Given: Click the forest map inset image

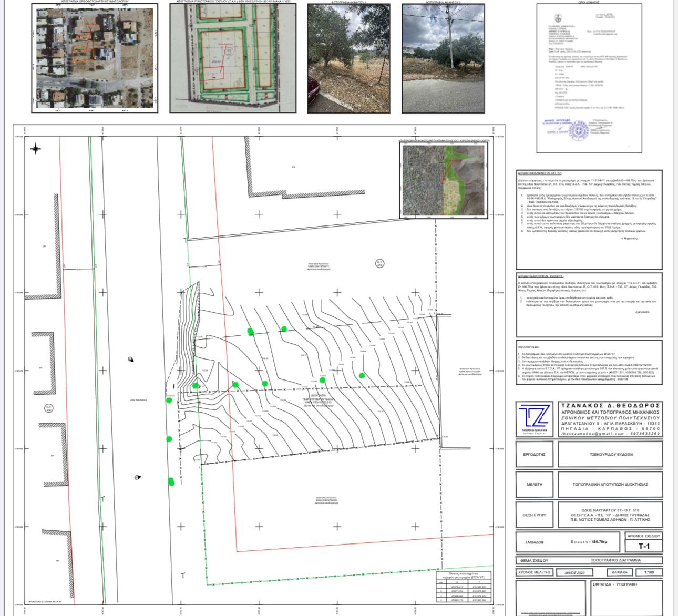Looking at the screenshot, I should point(445,181).
